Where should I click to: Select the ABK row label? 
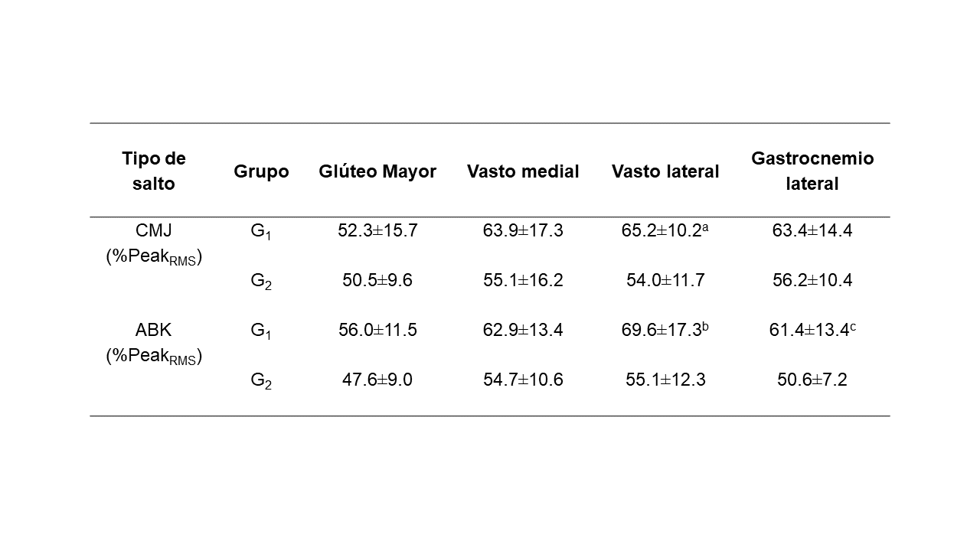tap(154, 342)
